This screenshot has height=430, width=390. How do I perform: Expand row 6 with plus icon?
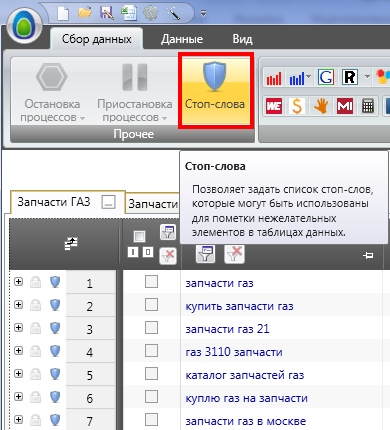click(x=19, y=397)
